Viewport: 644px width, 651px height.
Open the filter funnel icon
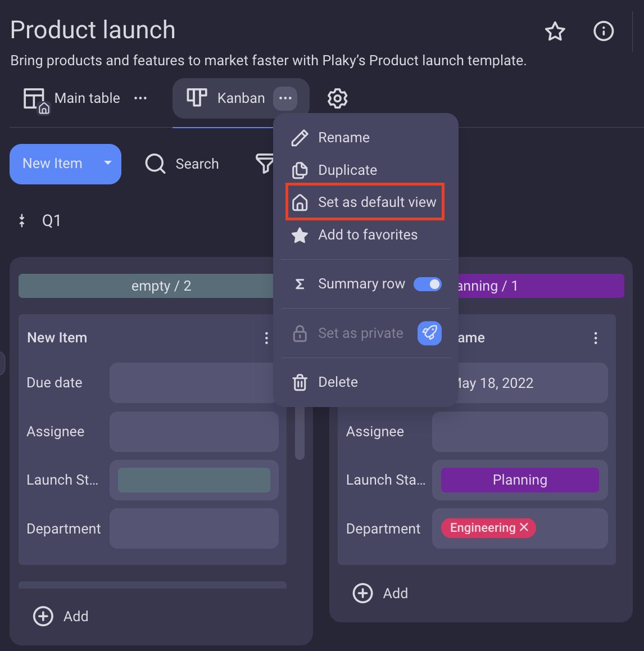pos(264,164)
